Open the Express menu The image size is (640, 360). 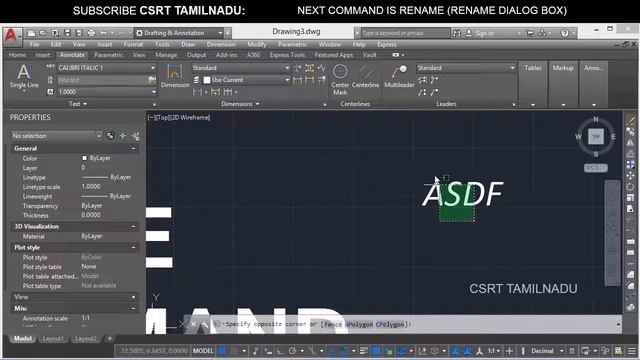(387, 44)
